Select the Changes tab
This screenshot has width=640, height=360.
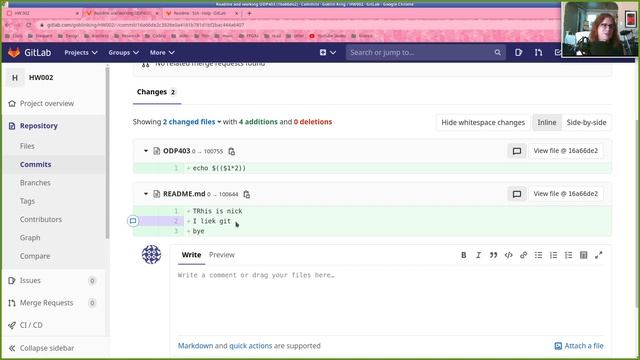click(156, 92)
